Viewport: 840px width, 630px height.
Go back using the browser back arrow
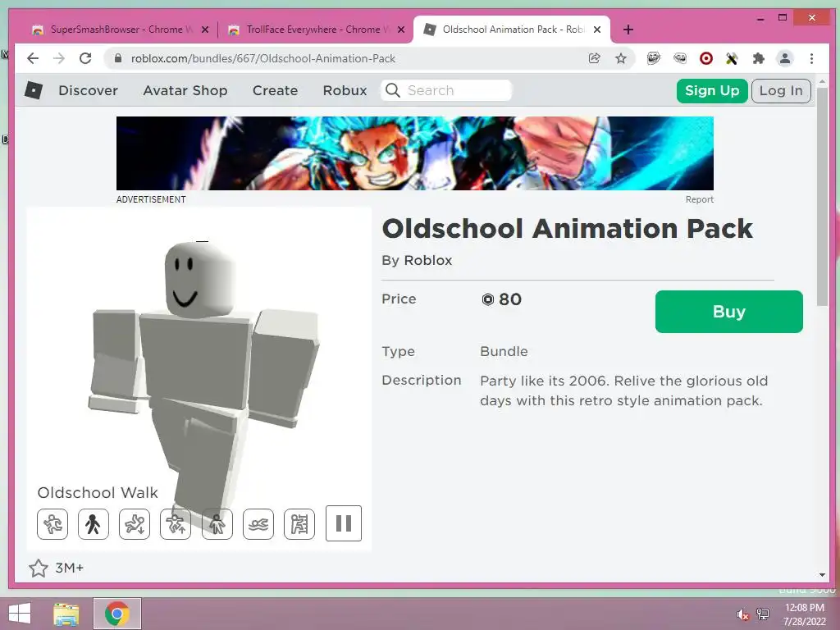point(33,58)
